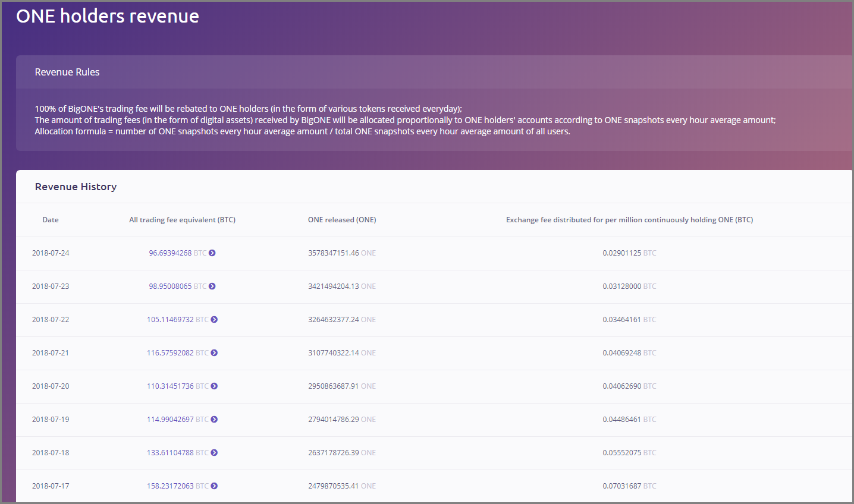Select the 3264632377.24 ONE released value
This screenshot has width=854, height=504.
coord(342,320)
